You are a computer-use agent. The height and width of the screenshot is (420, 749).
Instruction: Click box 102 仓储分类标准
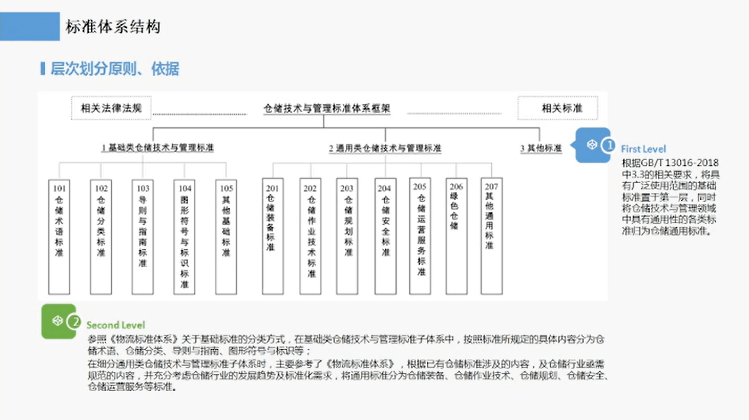click(x=101, y=237)
